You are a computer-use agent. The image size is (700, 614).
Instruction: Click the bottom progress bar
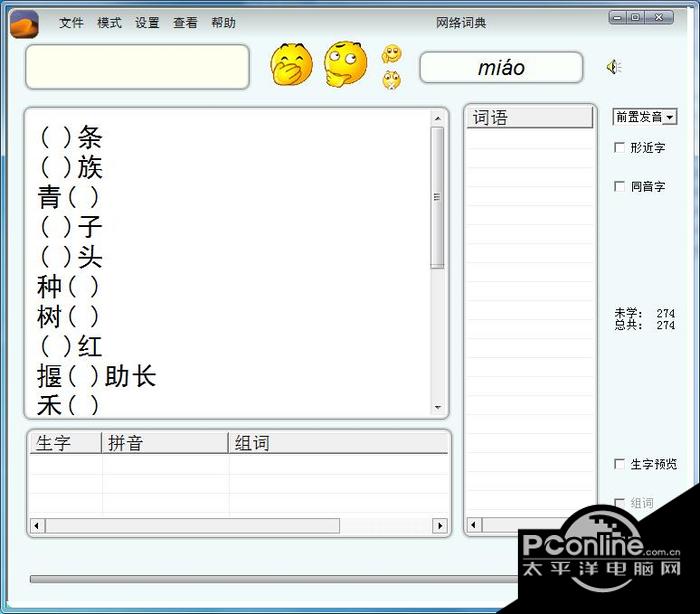pyautogui.click(x=274, y=579)
